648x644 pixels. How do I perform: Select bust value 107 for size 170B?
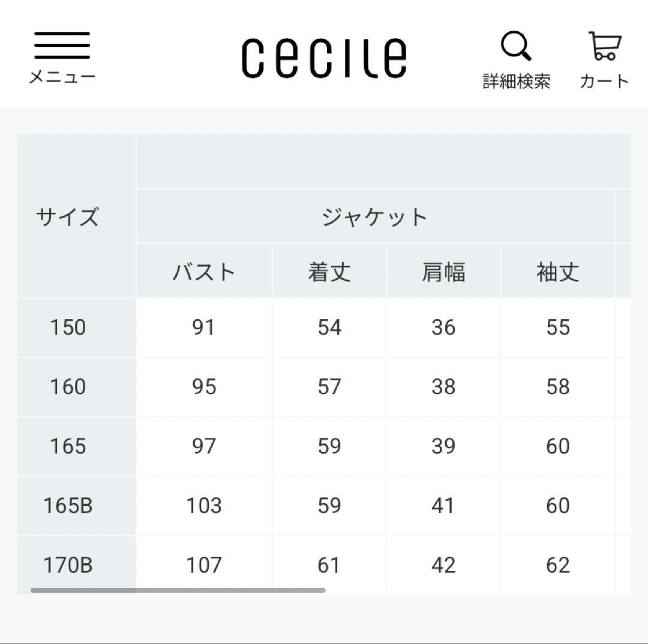coord(205,564)
